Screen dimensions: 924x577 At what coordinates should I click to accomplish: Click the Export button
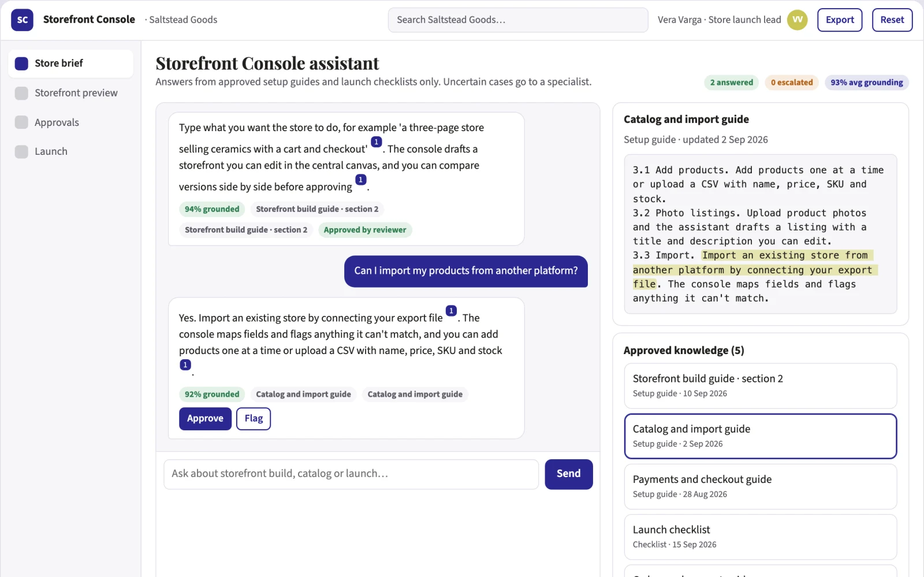click(840, 20)
